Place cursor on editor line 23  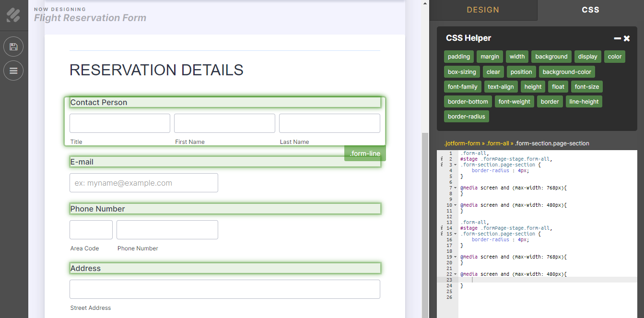pos(548,280)
